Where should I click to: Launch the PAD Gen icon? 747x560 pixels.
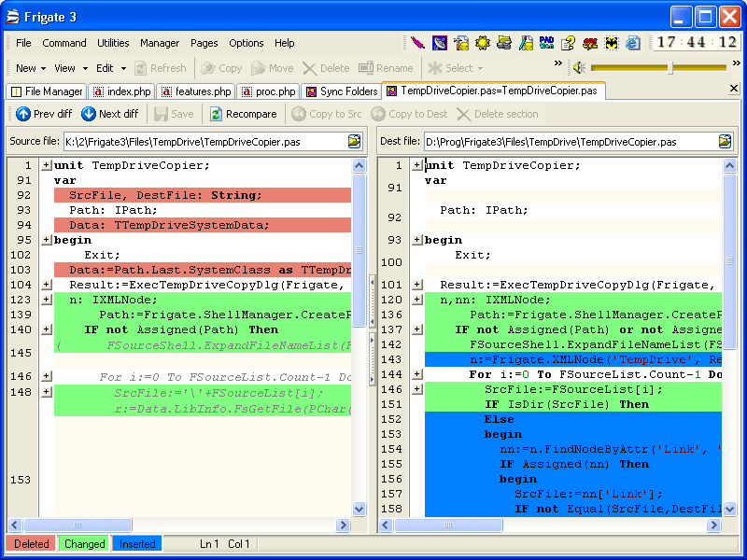point(546,43)
